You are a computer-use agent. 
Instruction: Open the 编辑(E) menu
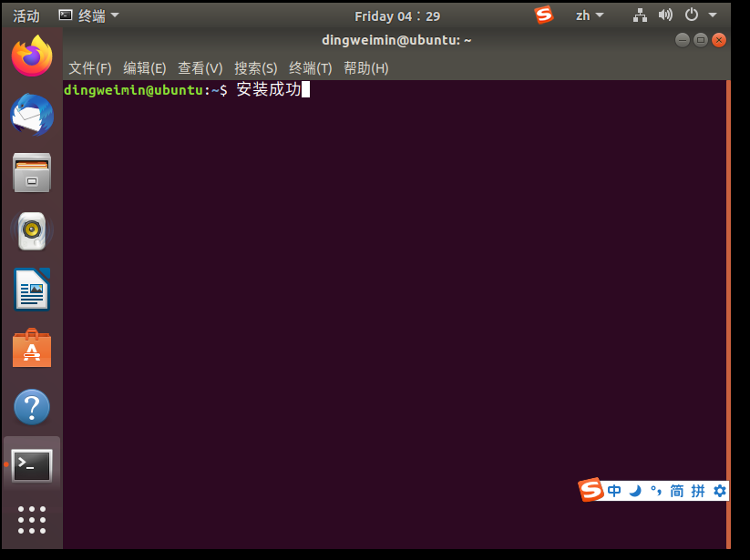tap(145, 68)
